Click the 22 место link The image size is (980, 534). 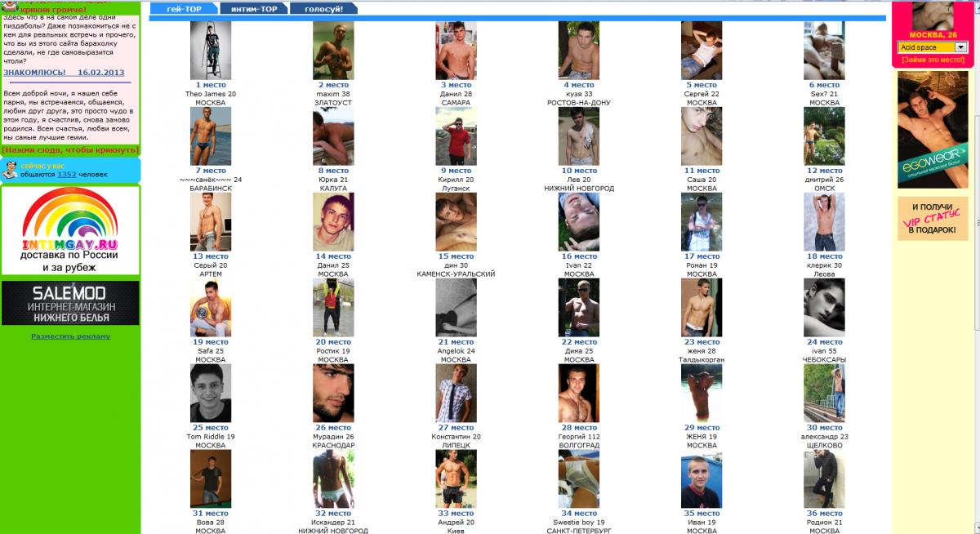[578, 342]
